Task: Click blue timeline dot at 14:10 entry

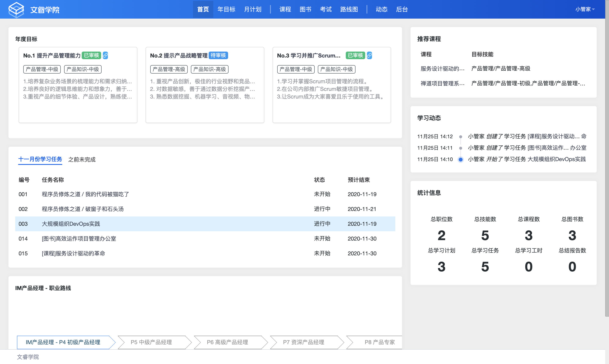Action: click(460, 159)
